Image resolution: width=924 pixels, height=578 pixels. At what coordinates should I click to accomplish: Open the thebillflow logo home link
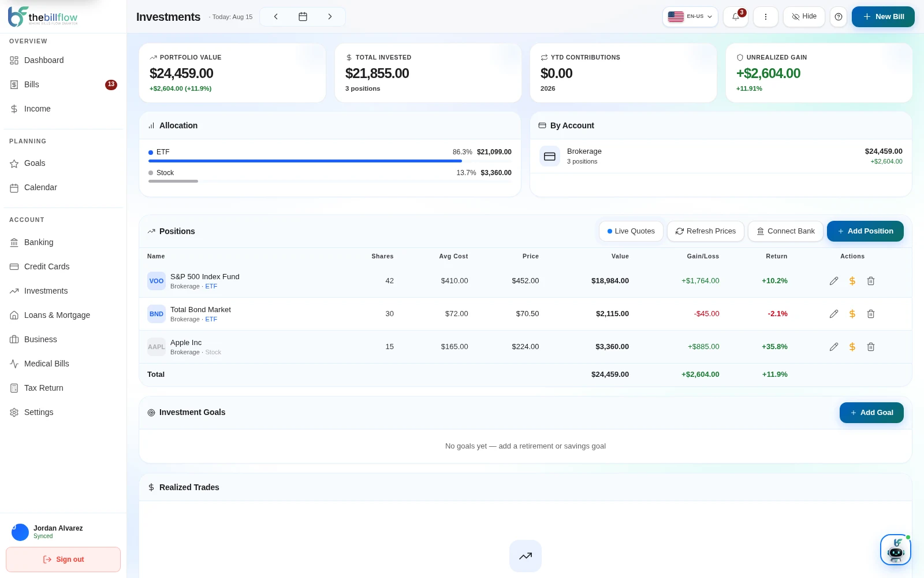pos(43,16)
